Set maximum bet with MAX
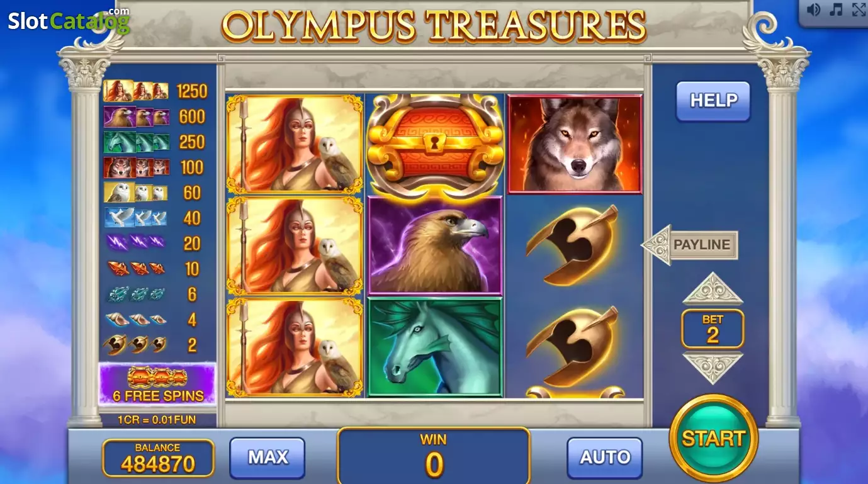Image resolution: width=868 pixels, height=484 pixels. [268, 458]
